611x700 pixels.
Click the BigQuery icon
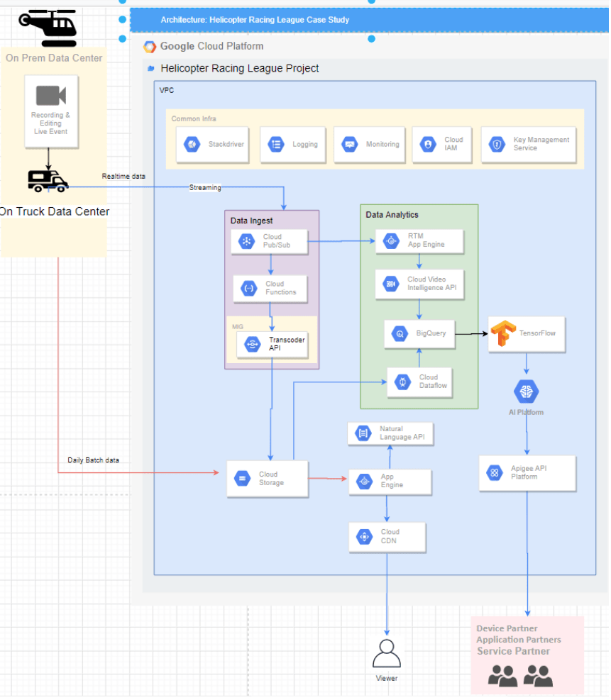click(400, 333)
